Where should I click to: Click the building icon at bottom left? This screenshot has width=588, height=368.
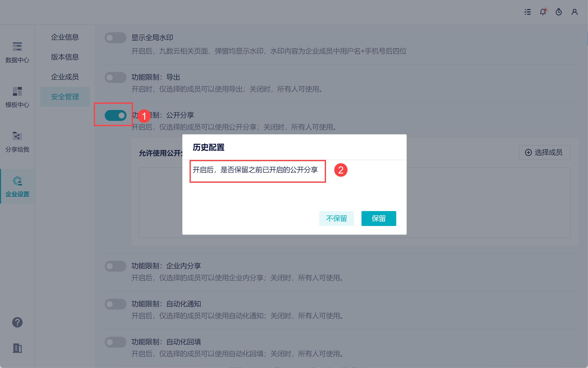coord(17,348)
